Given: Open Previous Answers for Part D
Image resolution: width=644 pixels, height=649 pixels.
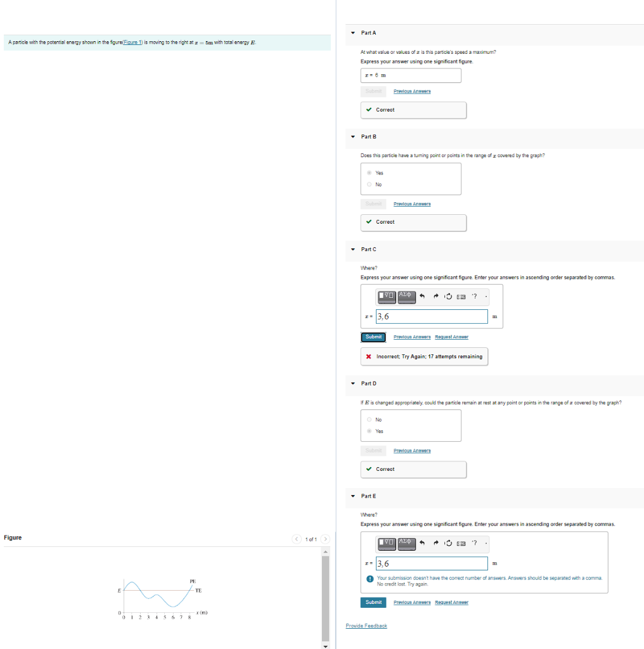Looking at the screenshot, I should pos(412,451).
